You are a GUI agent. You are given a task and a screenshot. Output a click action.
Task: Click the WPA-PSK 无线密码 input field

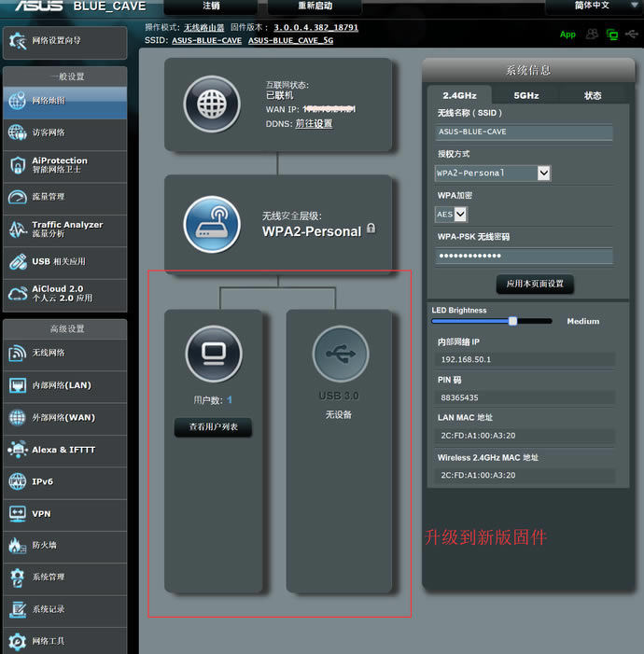pyautogui.click(x=525, y=256)
